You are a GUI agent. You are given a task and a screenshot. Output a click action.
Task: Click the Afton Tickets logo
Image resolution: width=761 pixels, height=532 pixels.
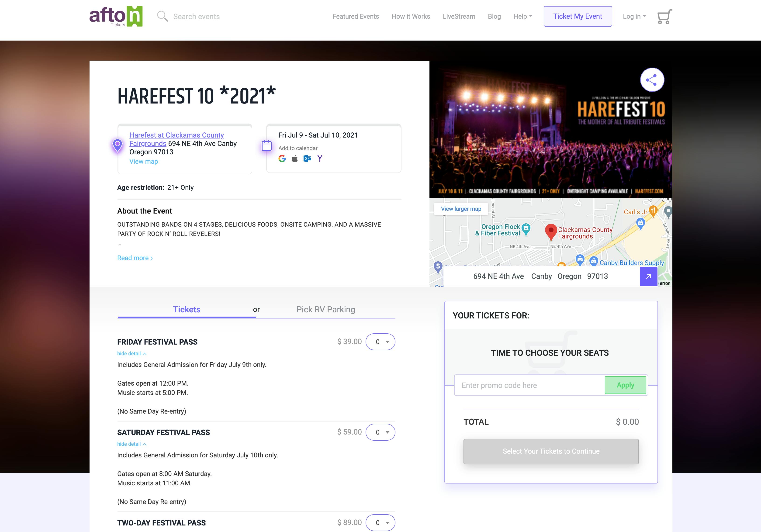pos(116,16)
